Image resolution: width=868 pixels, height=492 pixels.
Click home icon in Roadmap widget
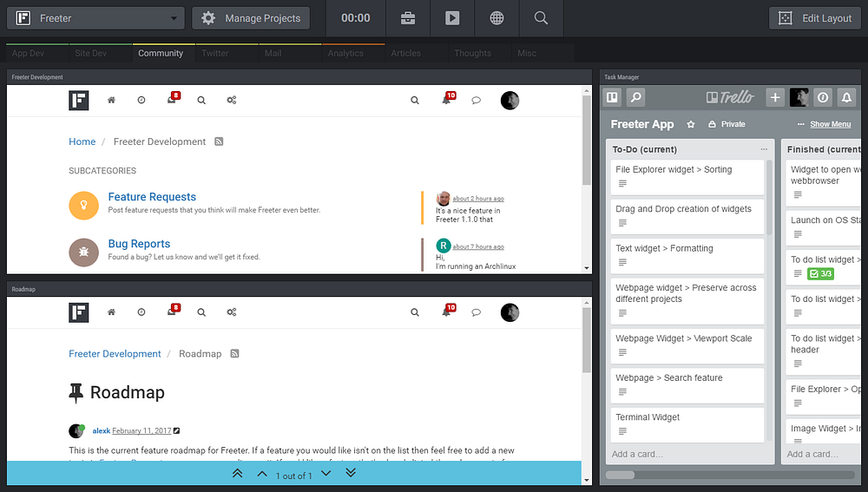pos(111,312)
